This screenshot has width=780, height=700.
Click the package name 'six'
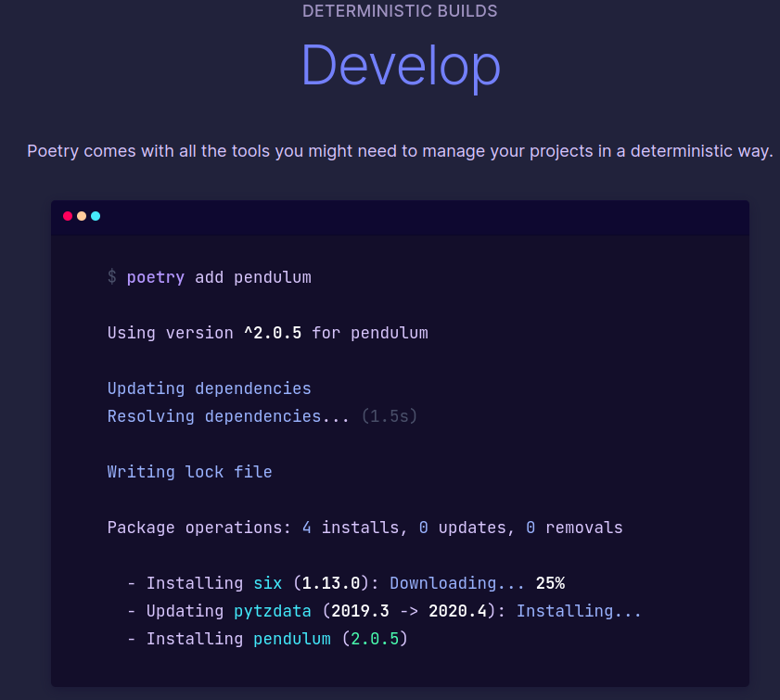pyautogui.click(x=268, y=583)
